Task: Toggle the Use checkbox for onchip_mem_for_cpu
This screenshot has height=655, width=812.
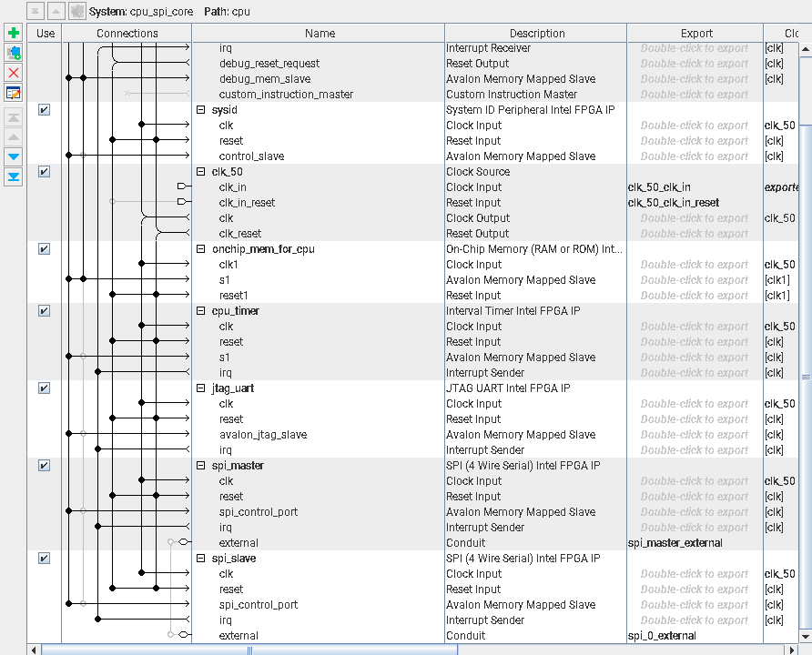Action: click(44, 249)
